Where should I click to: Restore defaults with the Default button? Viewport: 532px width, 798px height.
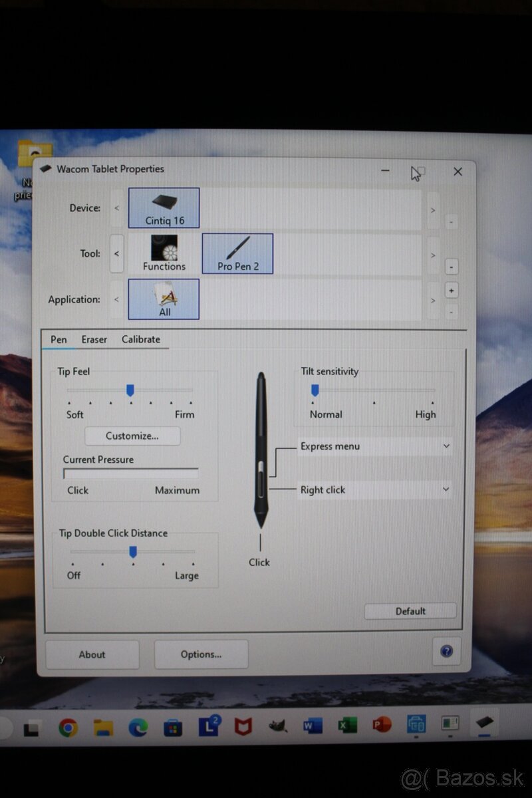click(x=410, y=611)
